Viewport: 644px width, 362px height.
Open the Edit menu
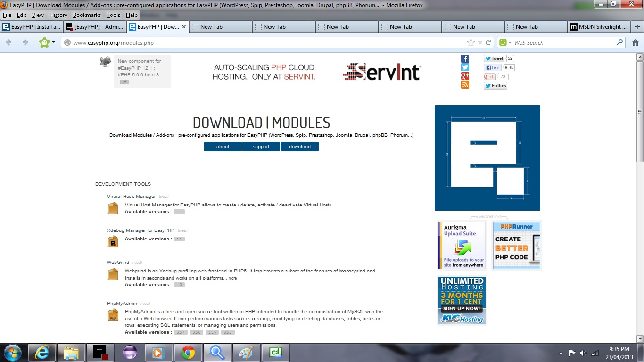click(x=22, y=15)
